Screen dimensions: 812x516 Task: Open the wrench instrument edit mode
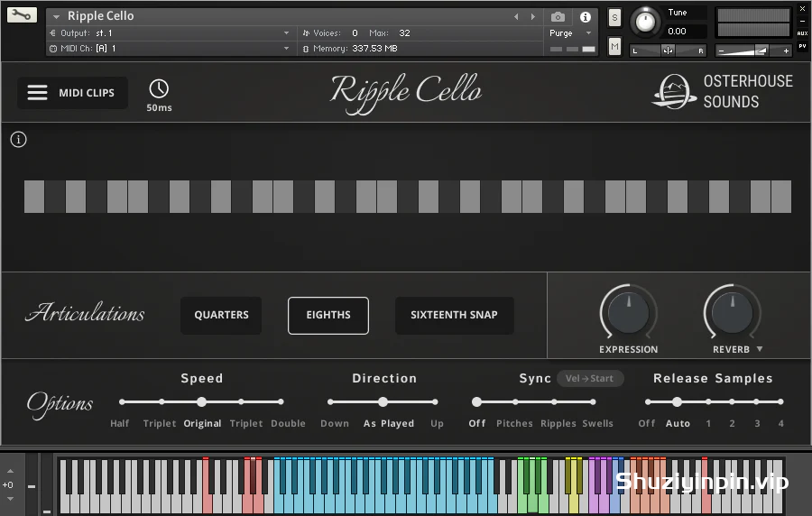tap(22, 14)
